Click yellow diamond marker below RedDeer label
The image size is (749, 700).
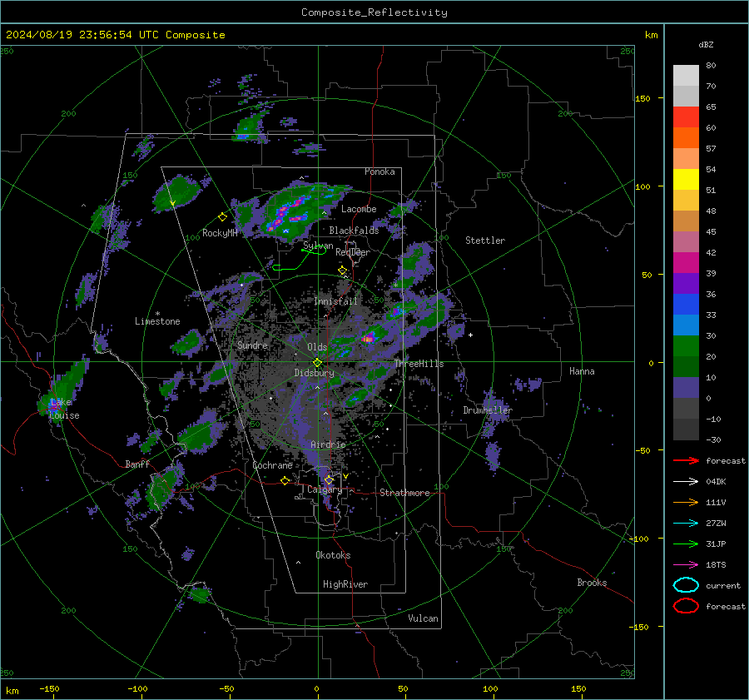(x=342, y=271)
